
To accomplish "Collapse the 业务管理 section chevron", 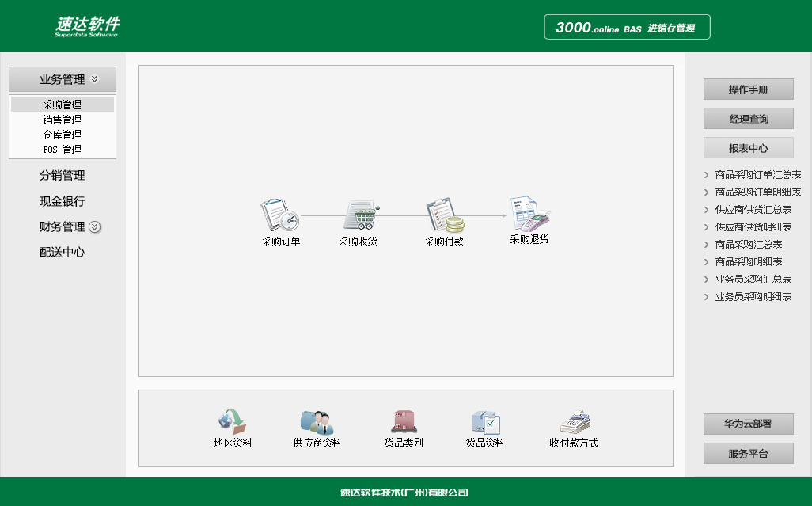I will click(96, 78).
